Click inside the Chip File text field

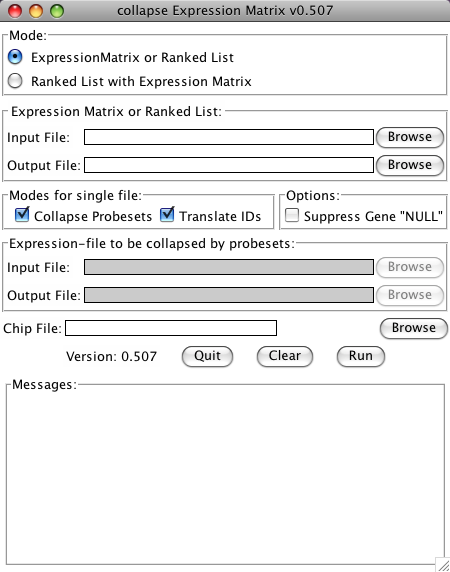pyautogui.click(x=171, y=328)
